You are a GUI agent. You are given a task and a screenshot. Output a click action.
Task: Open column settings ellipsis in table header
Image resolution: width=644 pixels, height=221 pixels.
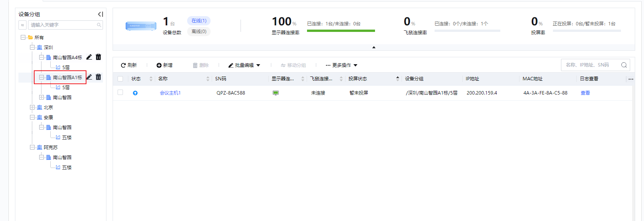(631, 79)
